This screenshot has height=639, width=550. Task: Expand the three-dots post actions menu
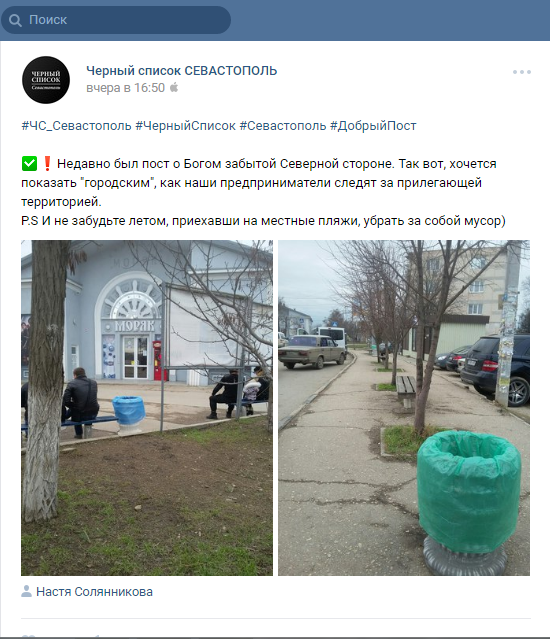(x=522, y=72)
